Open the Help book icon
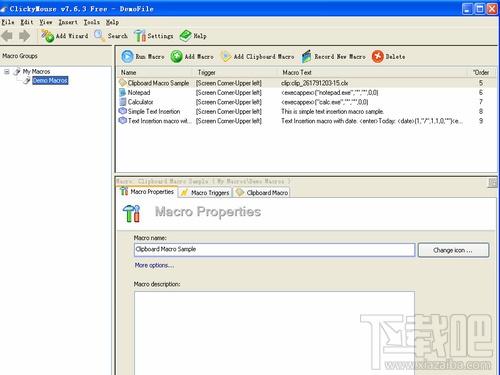 (x=185, y=36)
